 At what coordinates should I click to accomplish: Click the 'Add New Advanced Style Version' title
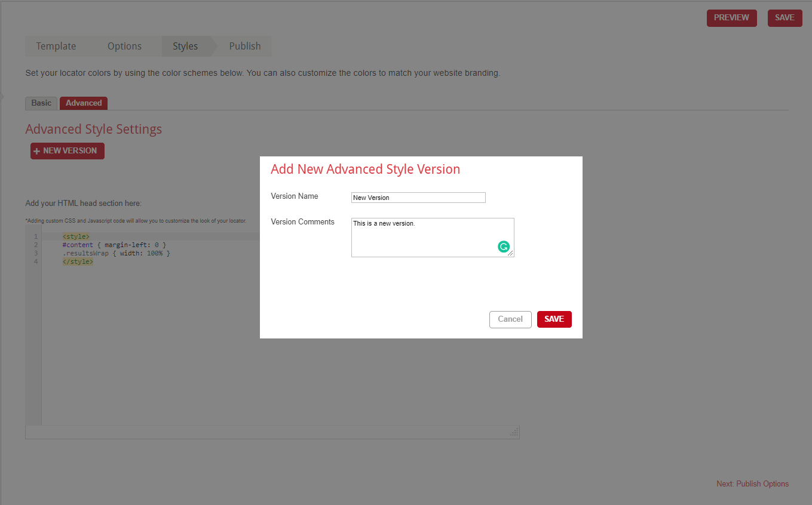(x=366, y=169)
